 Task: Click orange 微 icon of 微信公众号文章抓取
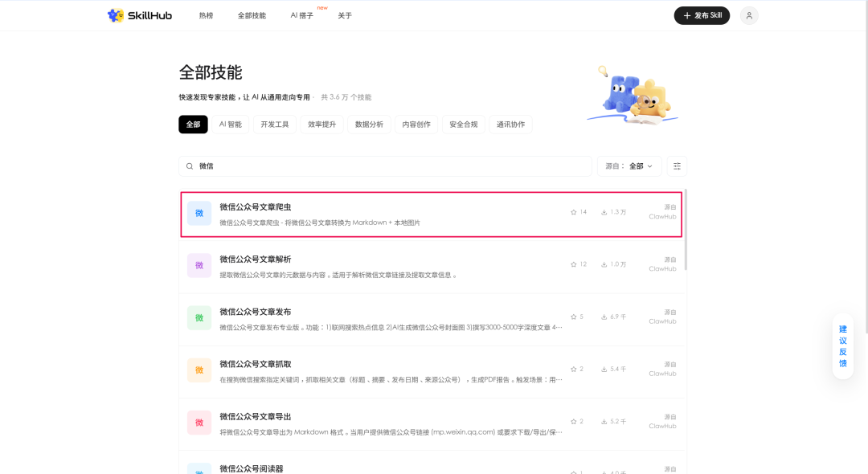[199, 370]
